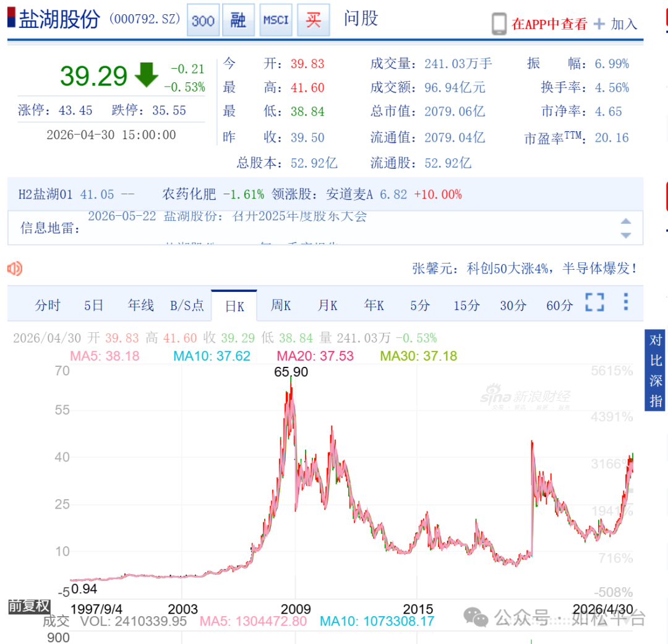Click the VOL: 2410339.95 volume label
The image size is (668, 644).
(x=134, y=621)
